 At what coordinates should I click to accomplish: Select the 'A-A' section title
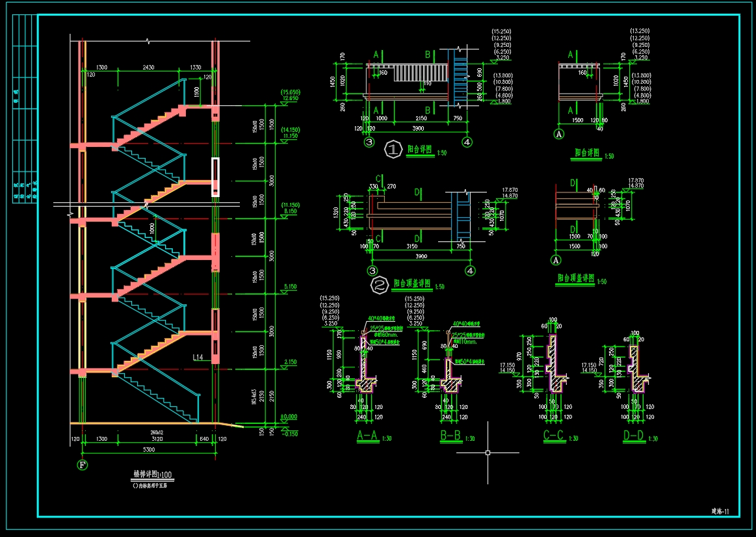coord(368,436)
